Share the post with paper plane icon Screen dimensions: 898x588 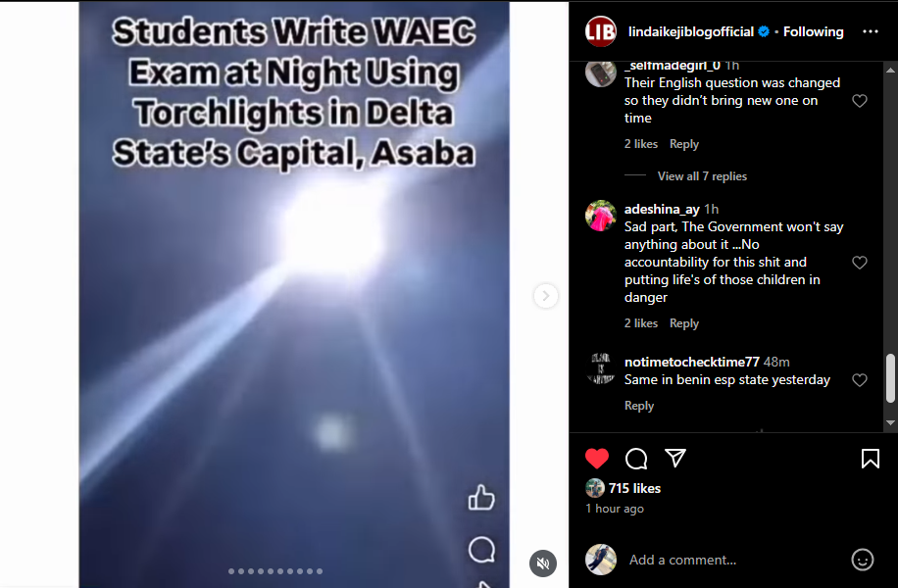pos(675,458)
